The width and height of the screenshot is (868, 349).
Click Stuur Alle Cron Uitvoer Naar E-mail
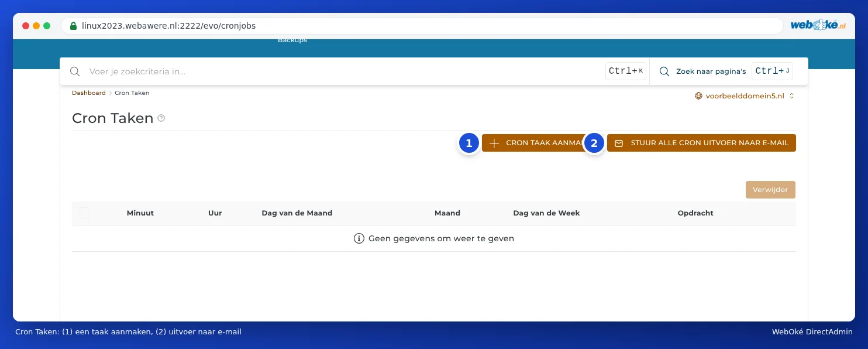click(701, 143)
